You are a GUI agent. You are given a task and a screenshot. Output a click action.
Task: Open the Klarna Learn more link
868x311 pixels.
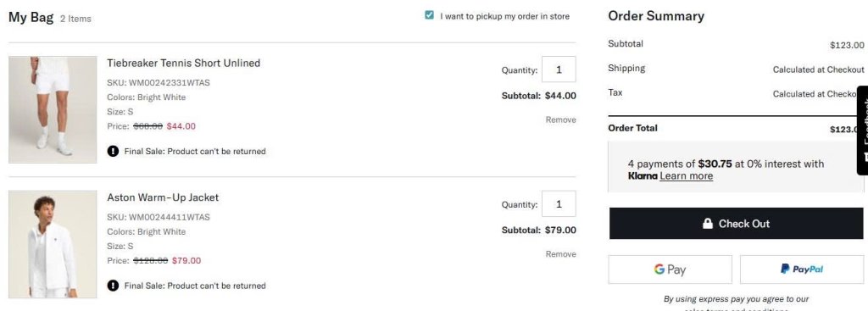(687, 176)
